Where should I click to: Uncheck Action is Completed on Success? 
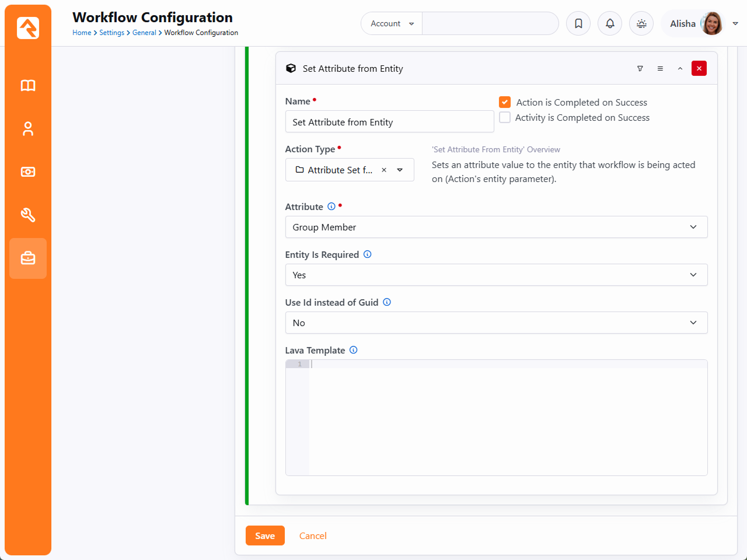505,102
